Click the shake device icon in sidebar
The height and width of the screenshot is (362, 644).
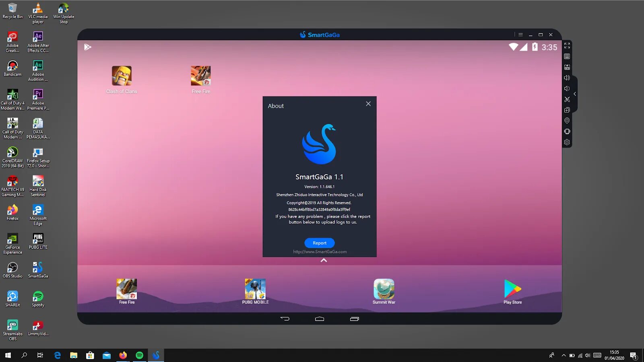point(567,132)
